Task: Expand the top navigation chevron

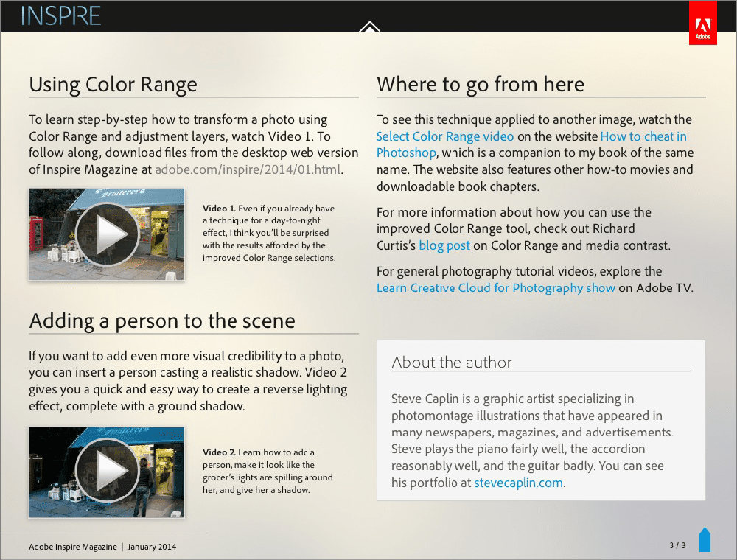Action: pos(369,28)
